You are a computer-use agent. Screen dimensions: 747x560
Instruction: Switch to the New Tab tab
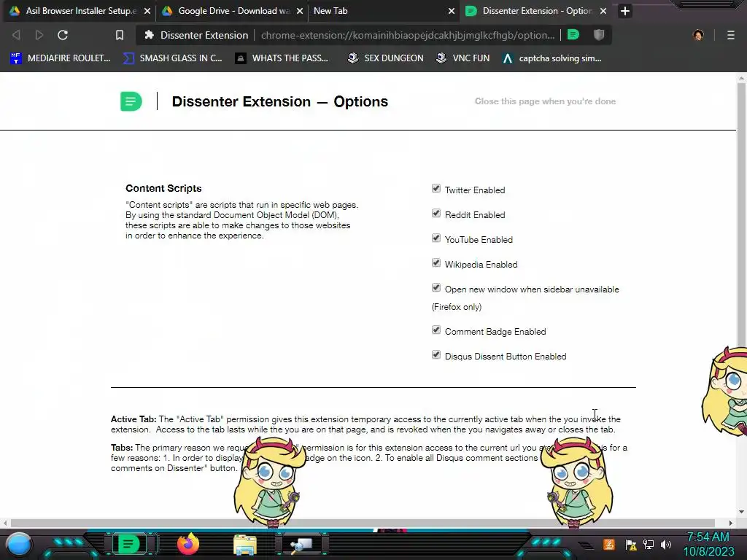[383, 11]
